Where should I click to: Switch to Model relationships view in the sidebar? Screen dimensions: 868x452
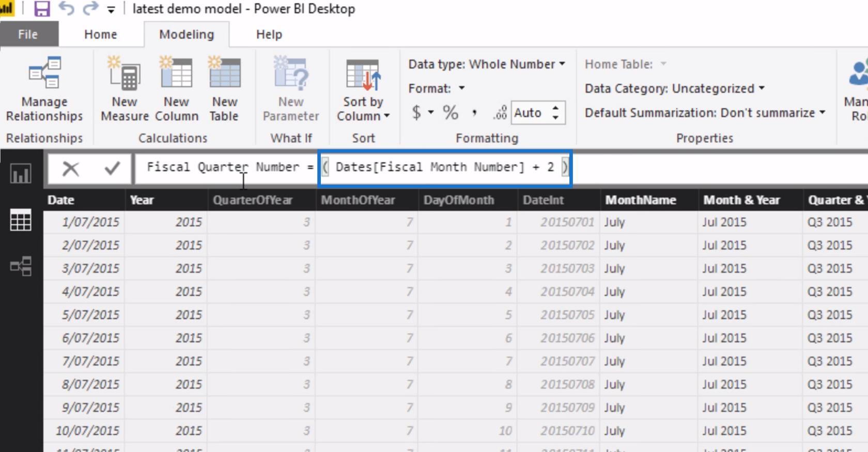tap(21, 267)
